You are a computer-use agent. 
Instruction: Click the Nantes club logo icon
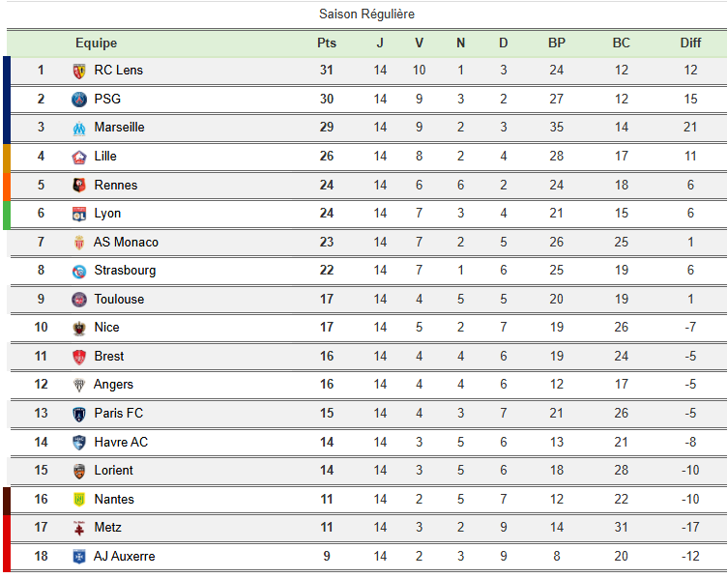click(x=79, y=500)
